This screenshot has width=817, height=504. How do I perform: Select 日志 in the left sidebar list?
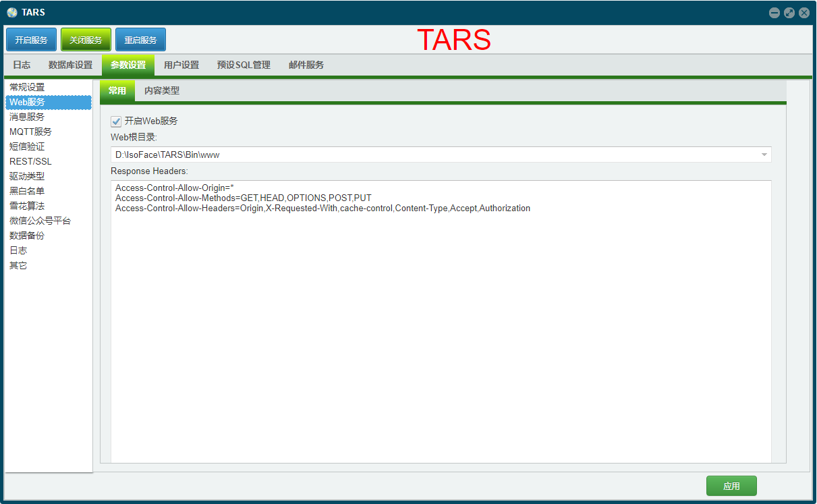[49, 251]
